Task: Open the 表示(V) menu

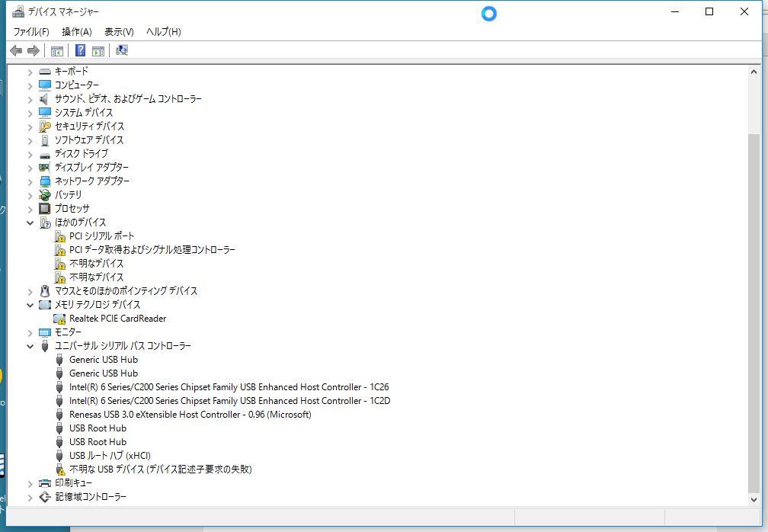Action: coord(119,32)
